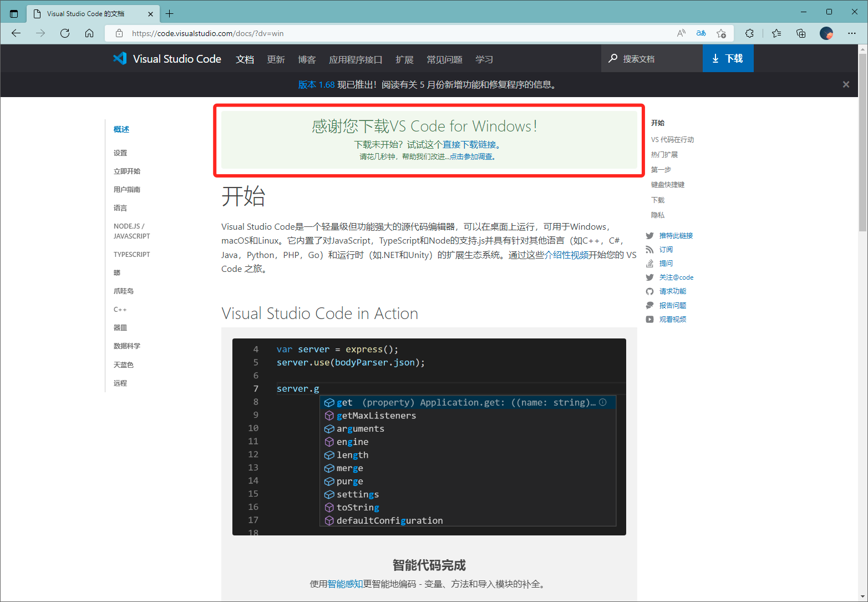868x602 pixels.
Task: Open the collections icon
Action: click(x=801, y=33)
